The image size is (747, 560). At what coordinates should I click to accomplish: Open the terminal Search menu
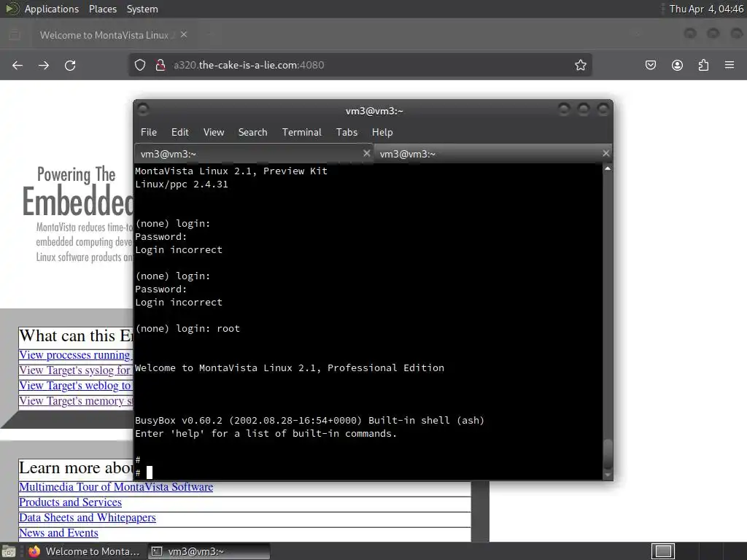click(252, 133)
